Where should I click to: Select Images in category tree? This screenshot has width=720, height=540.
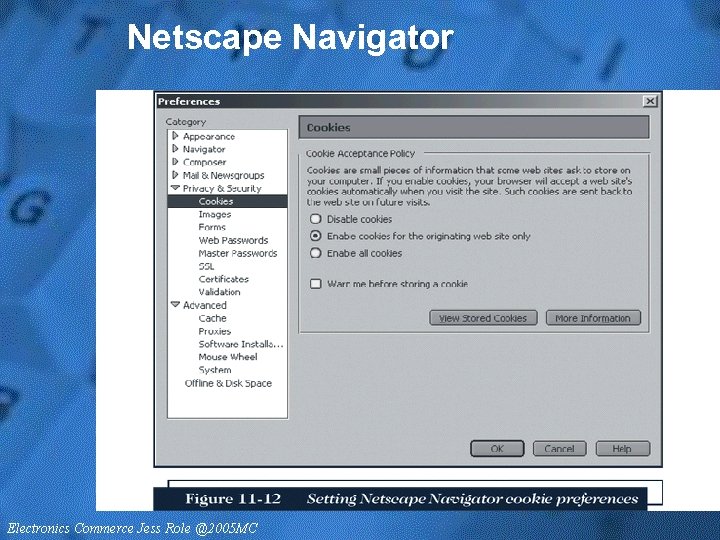coord(215,214)
